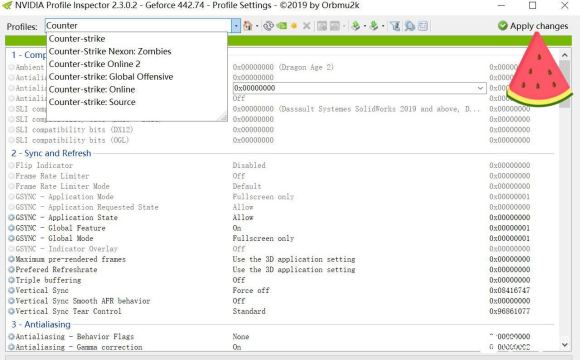Click the grey X delete profile icon
Viewport: 580px width, 360px height.
pos(307,26)
